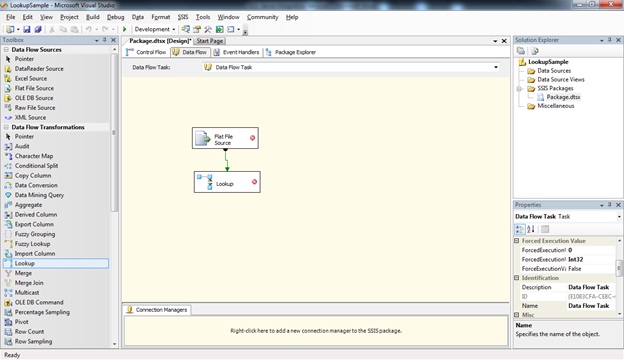Collapse Forced Execution Value category
The height and width of the screenshot is (360, 624).
(x=517, y=241)
